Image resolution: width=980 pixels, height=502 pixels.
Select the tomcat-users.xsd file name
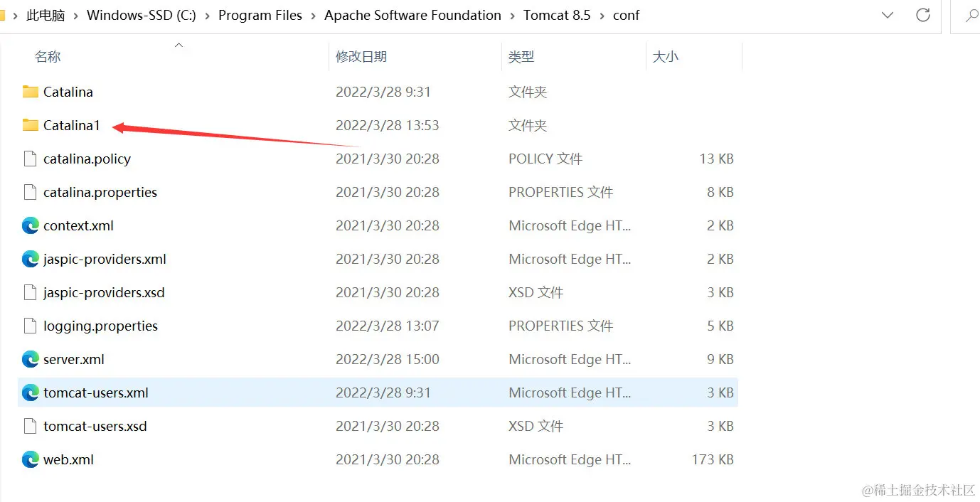[95, 426]
